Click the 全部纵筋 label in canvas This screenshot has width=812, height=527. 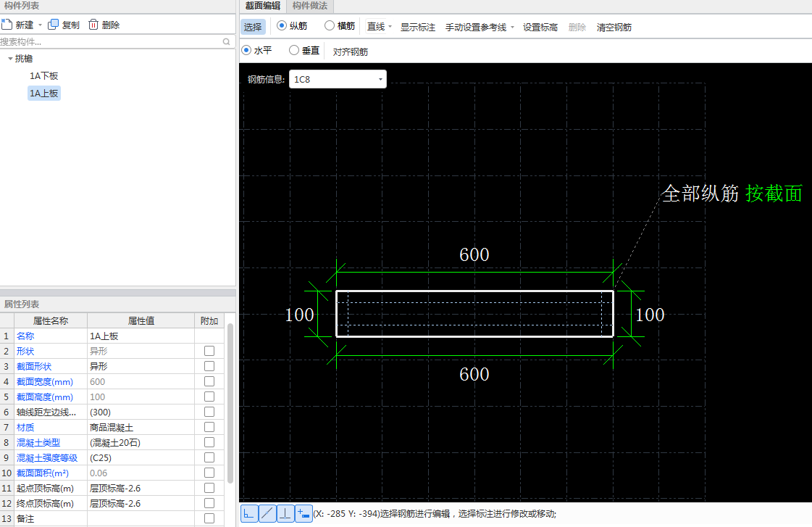(700, 194)
